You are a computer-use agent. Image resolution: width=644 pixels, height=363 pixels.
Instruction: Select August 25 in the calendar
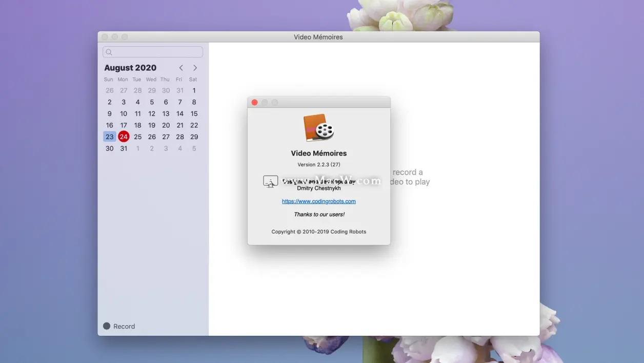pyautogui.click(x=137, y=137)
